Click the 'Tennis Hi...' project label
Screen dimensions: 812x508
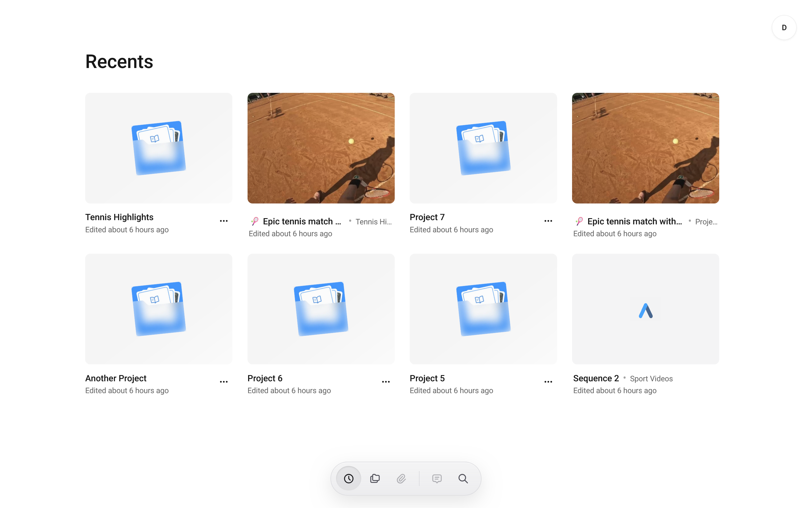(374, 222)
